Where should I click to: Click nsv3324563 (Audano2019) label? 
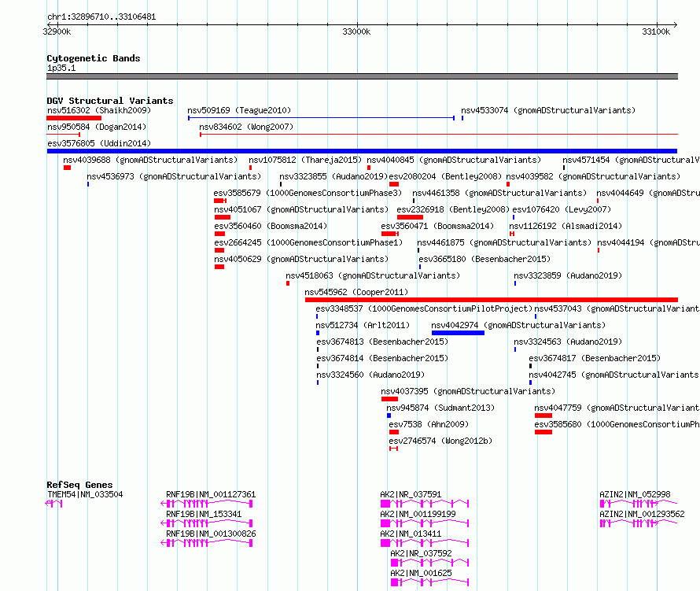pos(568,342)
